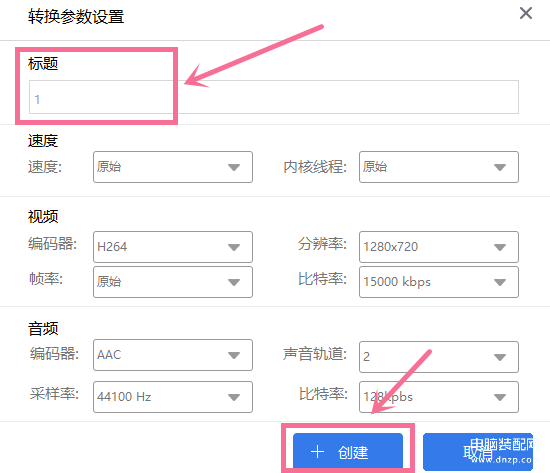Open the audio 编码器 AAC dropdown
The height and width of the screenshot is (473, 550).
coord(173,355)
